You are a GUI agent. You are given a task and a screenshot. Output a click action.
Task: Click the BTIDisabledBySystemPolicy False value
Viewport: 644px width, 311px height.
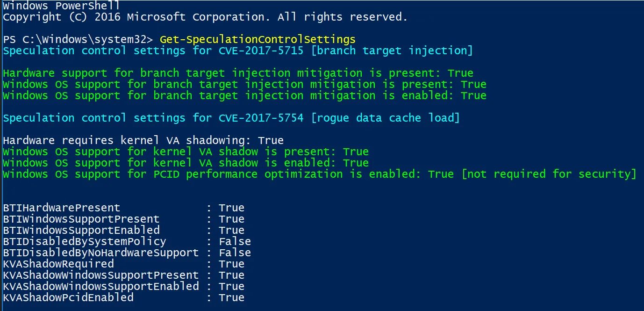tap(235, 241)
